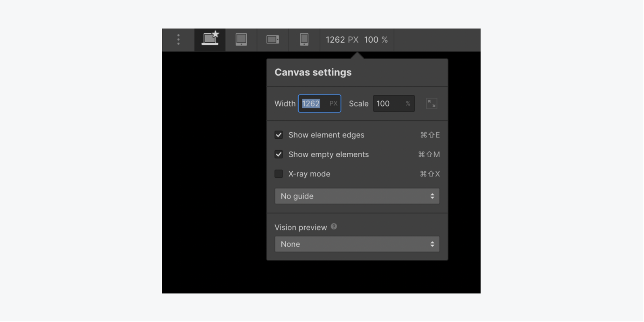644x322 pixels.
Task: Select the desktop base breakpoint icon
Action: click(x=210, y=39)
